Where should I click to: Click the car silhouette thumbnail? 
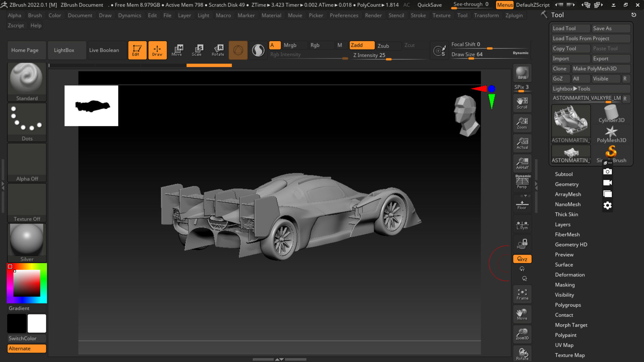point(91,106)
